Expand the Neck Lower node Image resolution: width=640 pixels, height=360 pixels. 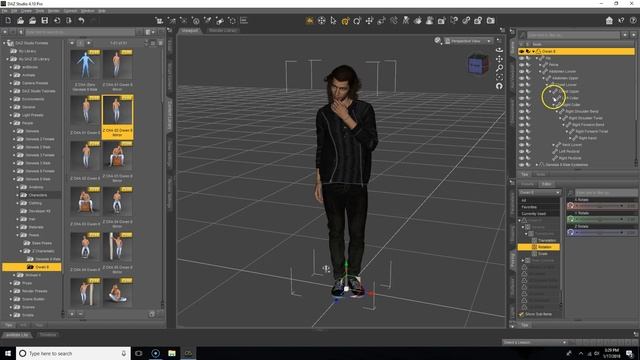[553, 145]
